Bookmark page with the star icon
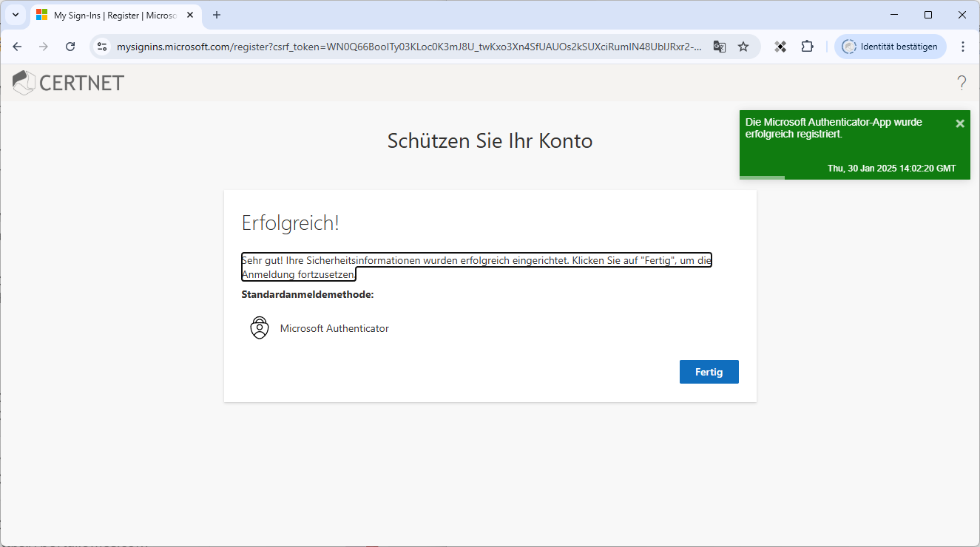Image resolution: width=980 pixels, height=547 pixels. (x=743, y=47)
